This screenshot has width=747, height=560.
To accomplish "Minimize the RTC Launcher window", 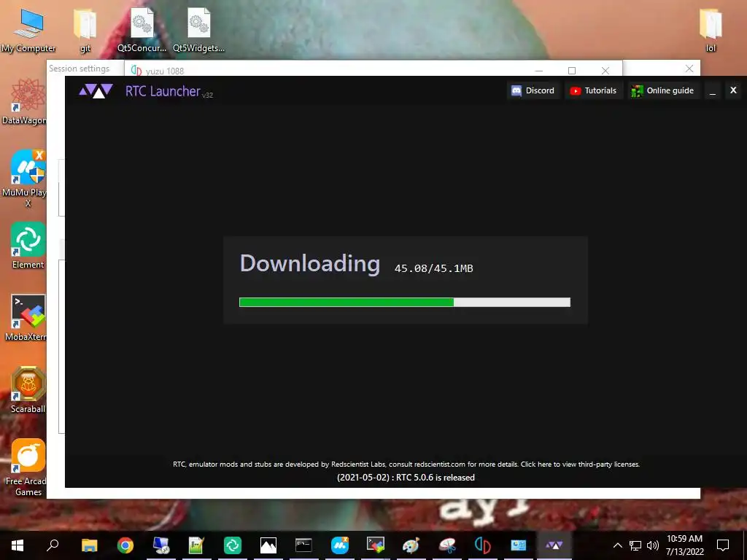I will click(x=712, y=90).
